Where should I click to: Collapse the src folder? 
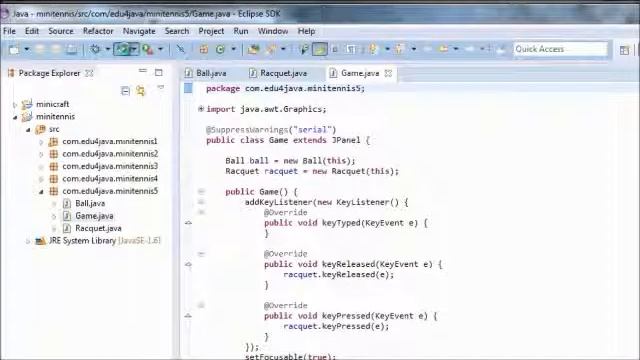[28, 130]
